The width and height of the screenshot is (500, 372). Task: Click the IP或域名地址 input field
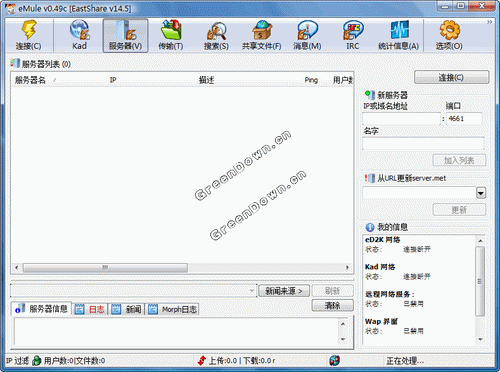[401, 119]
